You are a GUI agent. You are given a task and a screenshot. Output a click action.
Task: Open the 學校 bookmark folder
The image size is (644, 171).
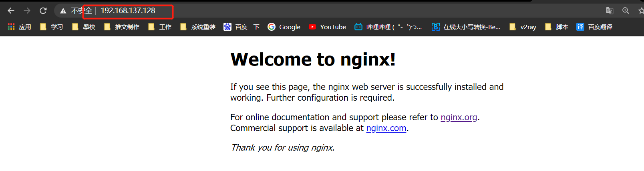pos(83,27)
